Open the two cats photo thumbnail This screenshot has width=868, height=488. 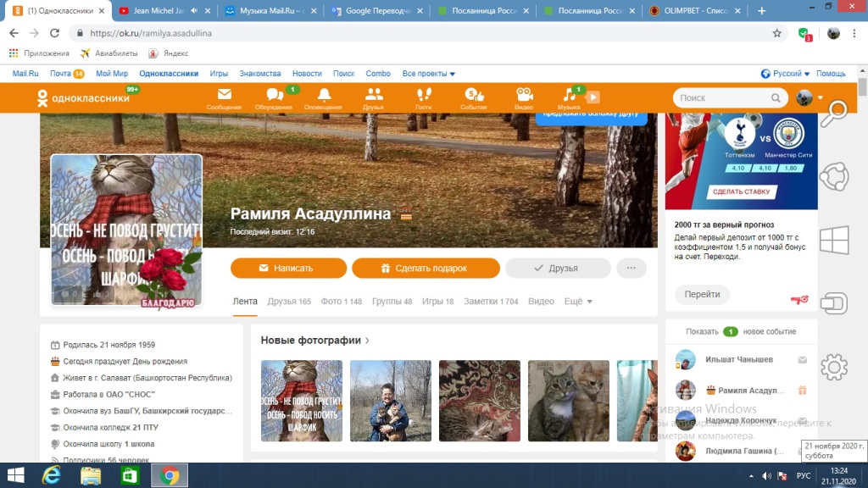(569, 401)
